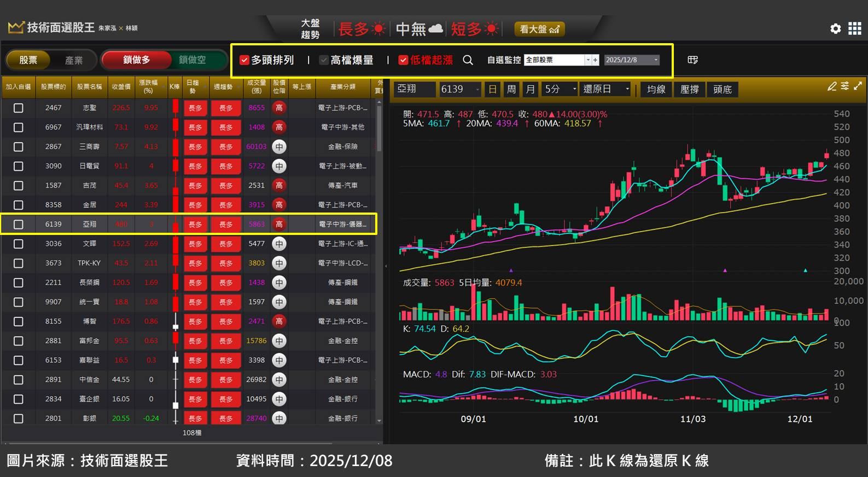Screen dimensions: 868x477
Task: Click the stock name field showing 亞翔
Action: 415,89
